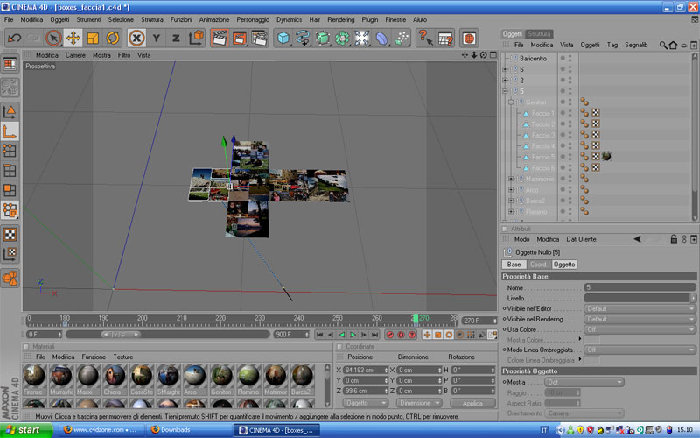Click texture tag on Faccia 1 row

[595, 113]
